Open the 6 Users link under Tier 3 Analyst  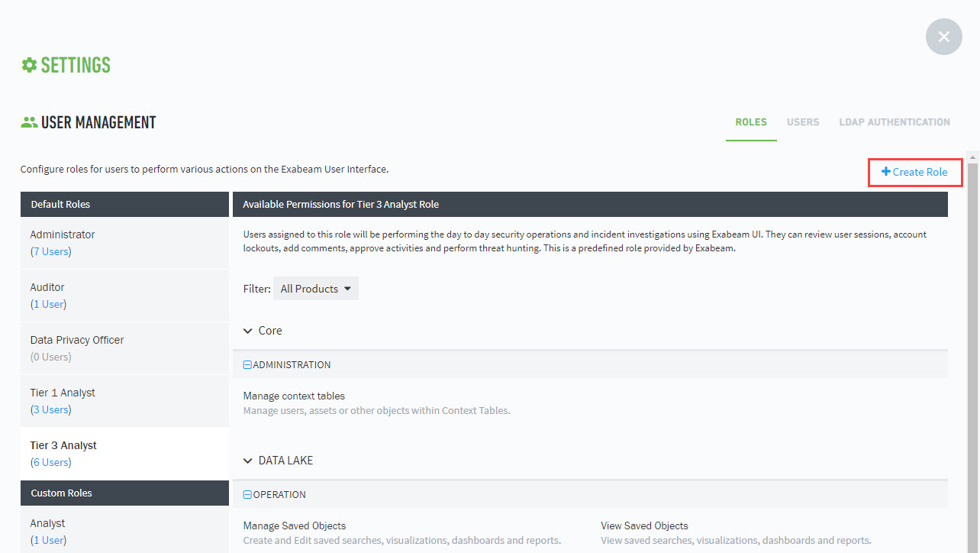coord(51,462)
